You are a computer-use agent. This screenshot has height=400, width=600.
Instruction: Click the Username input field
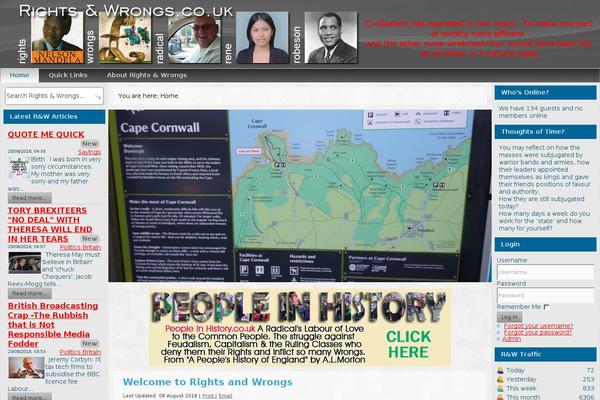tap(545, 272)
